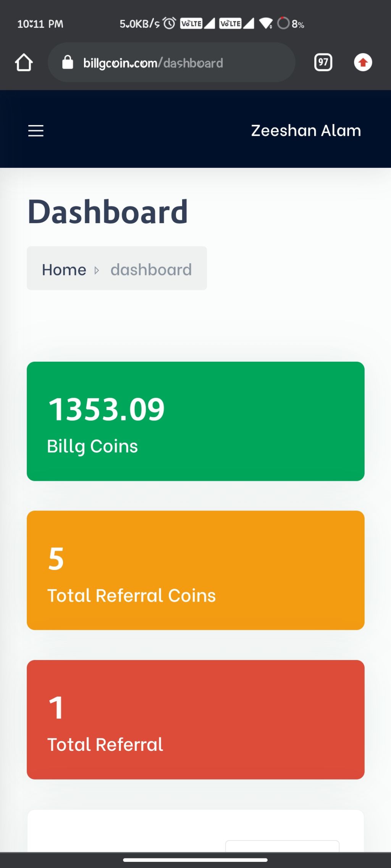Viewport: 391px width, 868px height.
Task: Open the green Billg Coins card
Action: (195, 421)
